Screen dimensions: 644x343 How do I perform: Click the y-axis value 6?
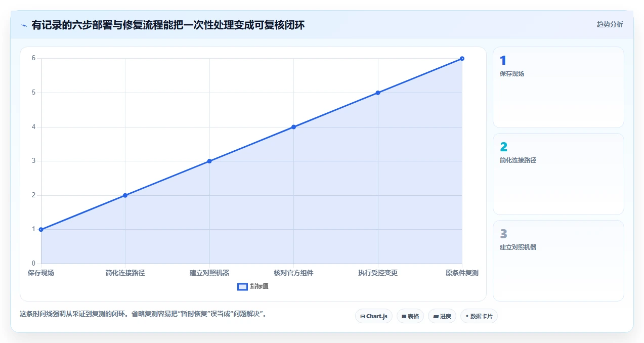click(x=33, y=58)
